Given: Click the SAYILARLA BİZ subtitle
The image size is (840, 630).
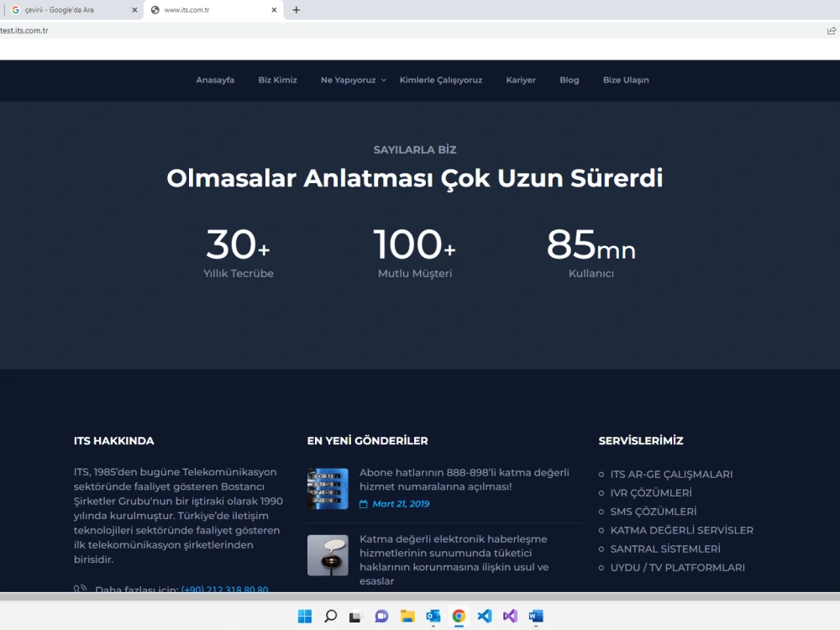Looking at the screenshot, I should (415, 150).
